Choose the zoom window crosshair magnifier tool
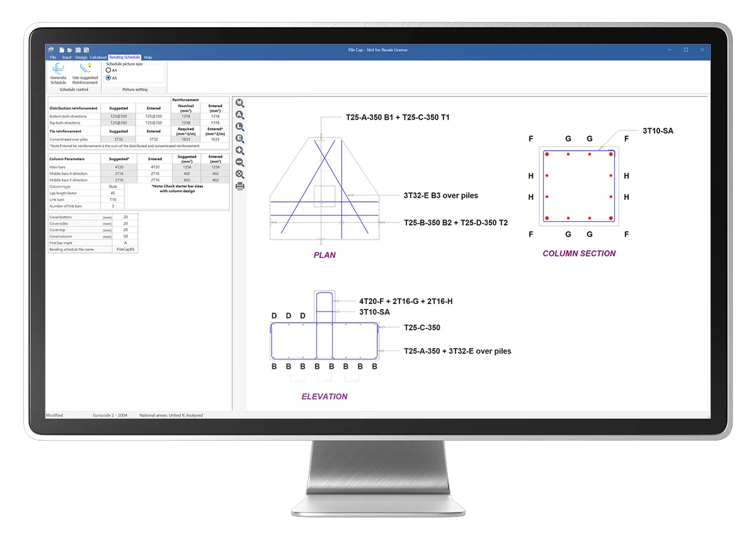This screenshot has height=534, width=756. tap(240, 172)
